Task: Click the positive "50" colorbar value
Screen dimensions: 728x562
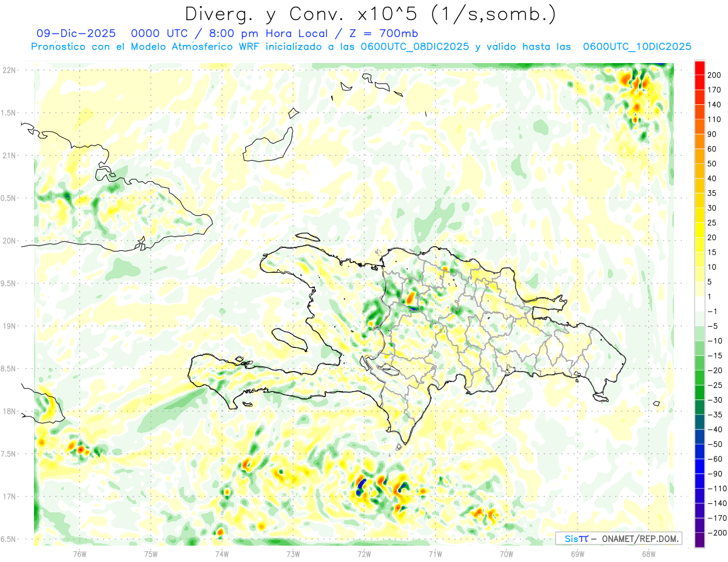Action: point(713,164)
